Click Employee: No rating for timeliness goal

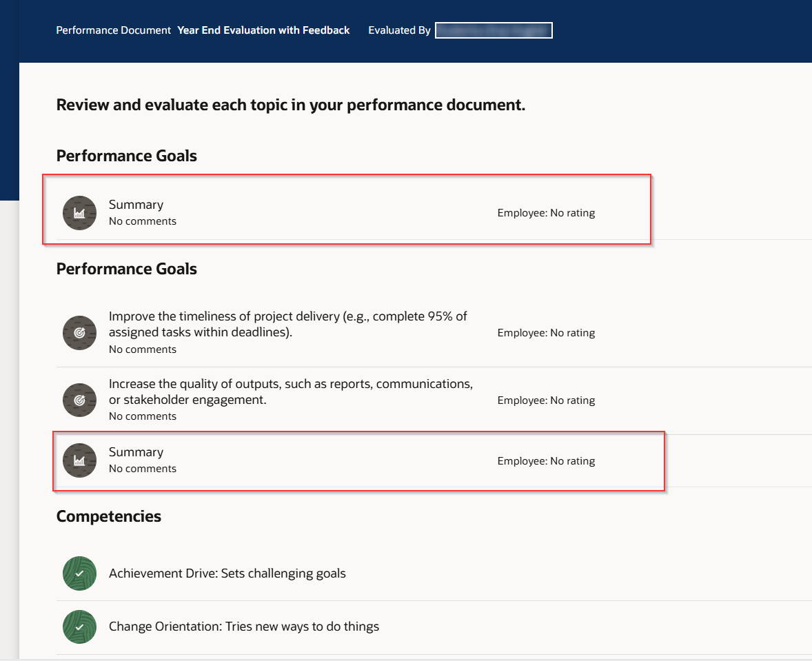pos(546,333)
